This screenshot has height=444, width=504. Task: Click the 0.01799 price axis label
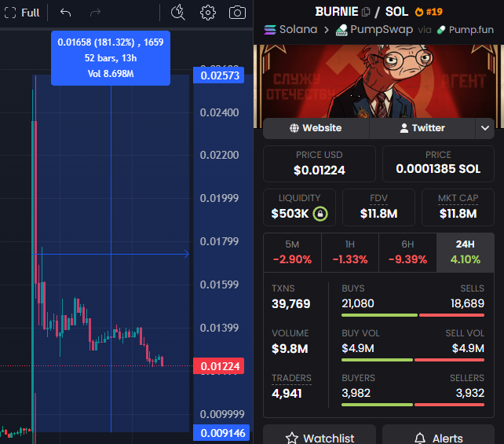(219, 241)
